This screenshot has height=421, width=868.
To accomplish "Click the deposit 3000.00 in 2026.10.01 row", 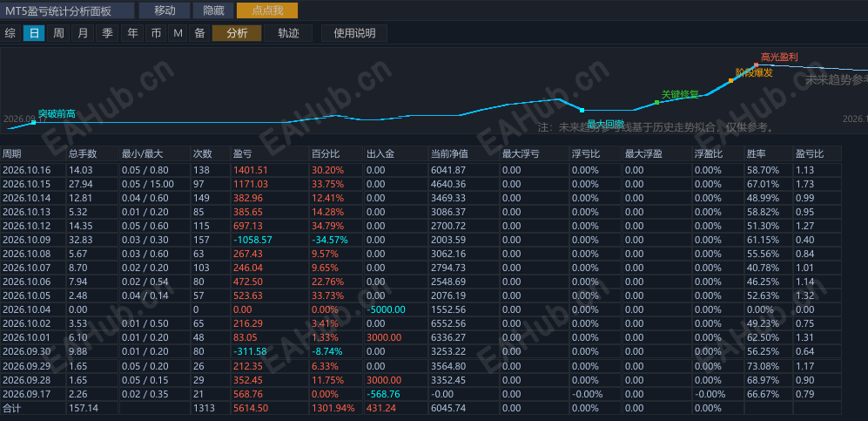I will pos(384,337).
